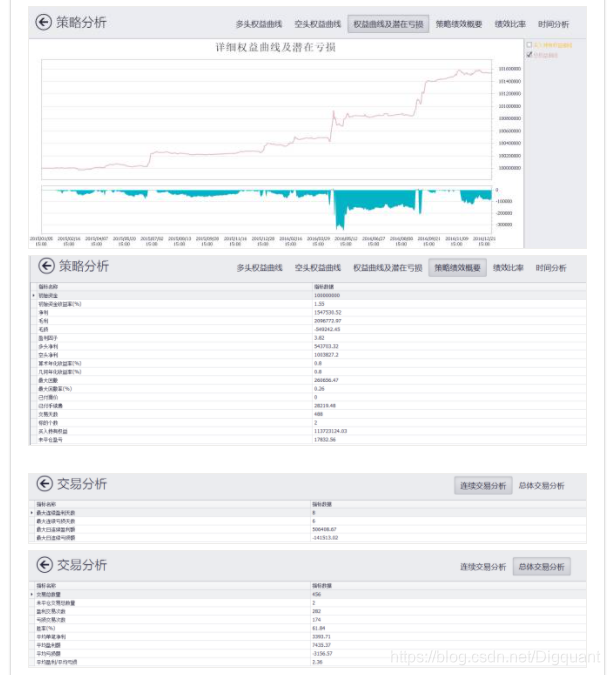Open 绩效比率 tab in chart panel

510,24
